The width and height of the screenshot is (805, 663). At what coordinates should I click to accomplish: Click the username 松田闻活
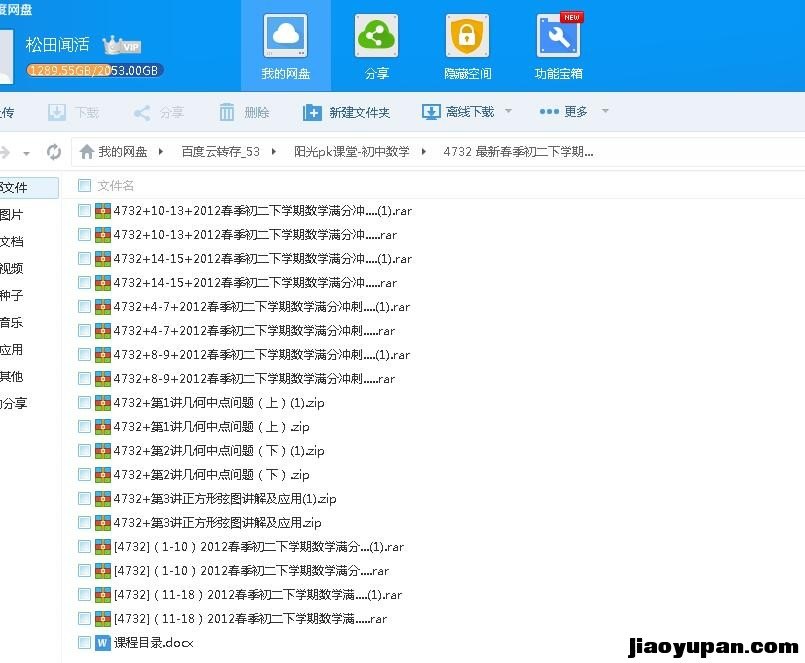click(x=58, y=45)
